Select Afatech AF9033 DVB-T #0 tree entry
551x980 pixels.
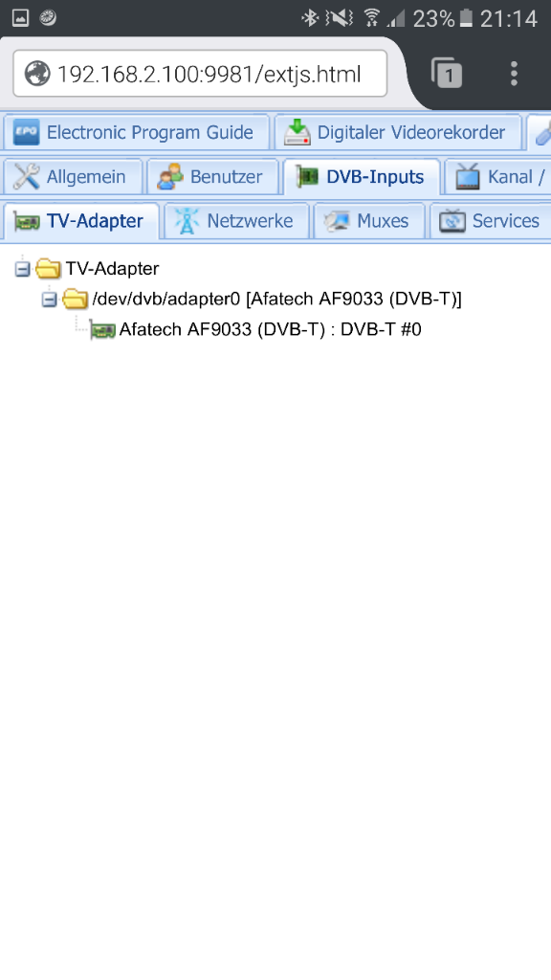click(x=270, y=329)
